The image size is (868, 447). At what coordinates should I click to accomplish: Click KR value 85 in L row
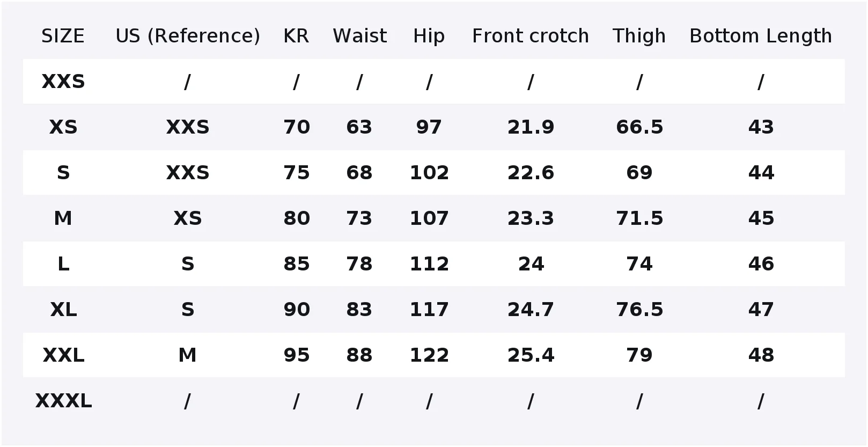click(297, 264)
